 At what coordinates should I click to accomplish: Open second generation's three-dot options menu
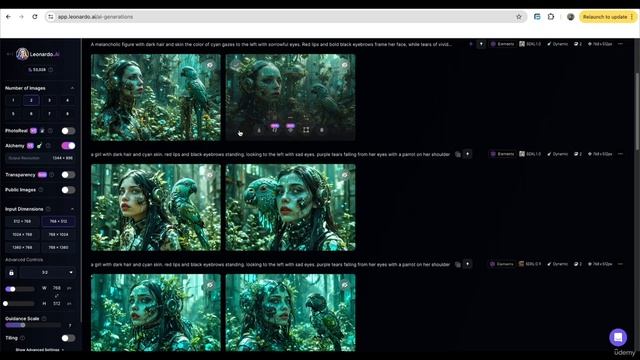coord(620,154)
